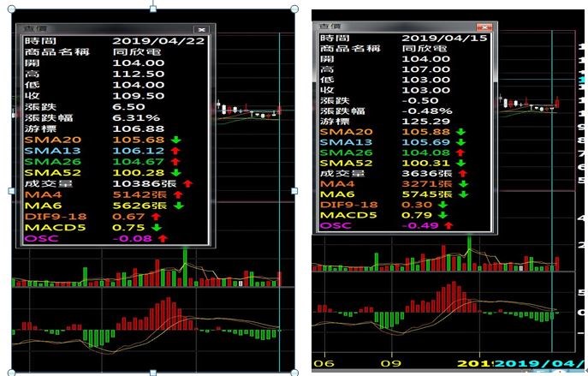Select the 收 closing price 109.50
The height and width of the screenshot is (376, 588).
[139, 96]
